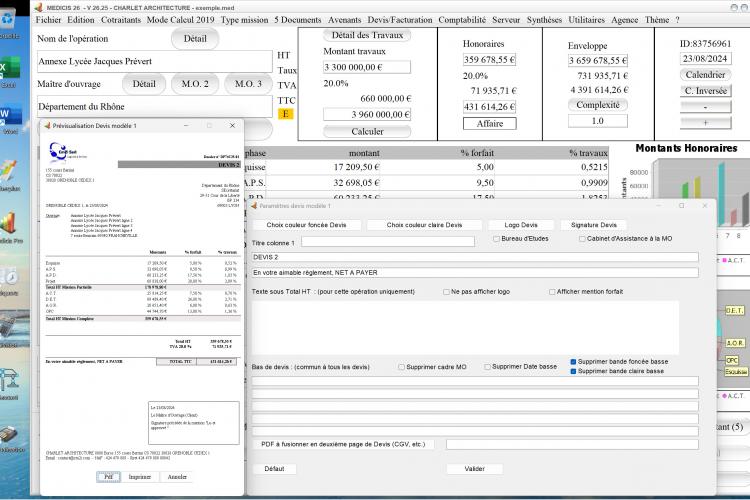The height and width of the screenshot is (500, 750).
Task: Uncheck Supprimer bande claire basse
Action: coord(573,371)
